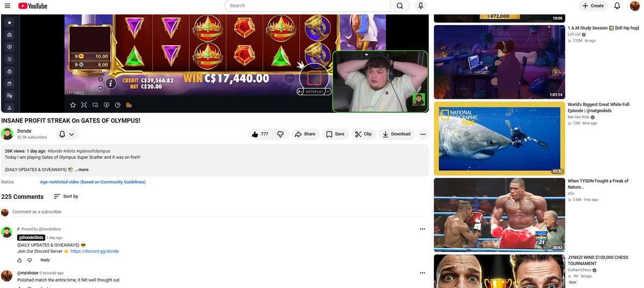Click the Comment as a subscriber box
This screenshot has width=644, height=288.
click(x=218, y=212)
